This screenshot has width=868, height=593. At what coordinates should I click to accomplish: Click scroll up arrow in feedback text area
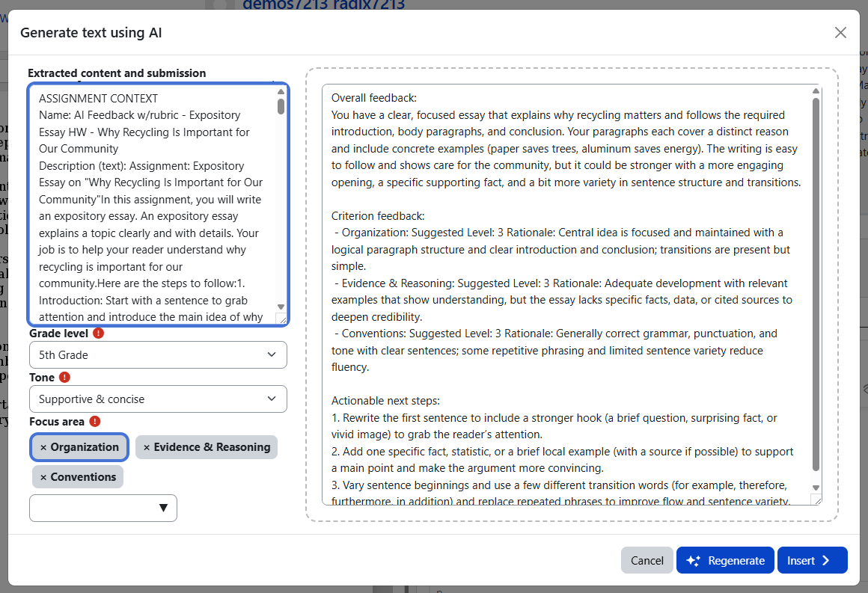pyautogui.click(x=816, y=91)
